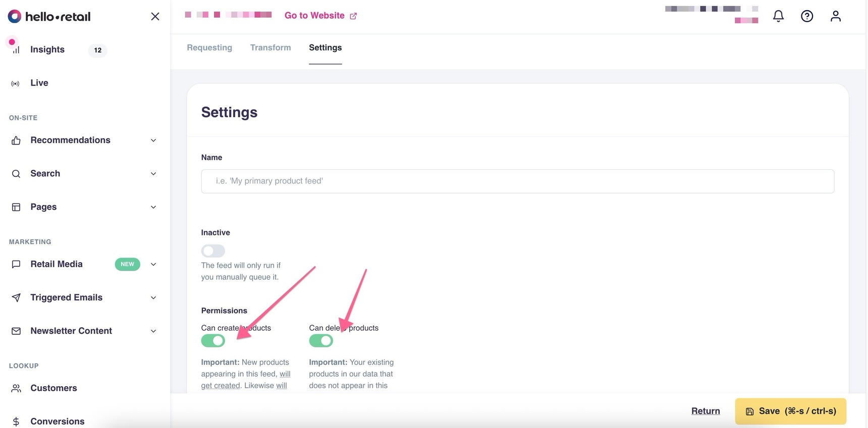Close the sidebar with the X icon
This screenshot has height=428, width=868.
(x=155, y=17)
